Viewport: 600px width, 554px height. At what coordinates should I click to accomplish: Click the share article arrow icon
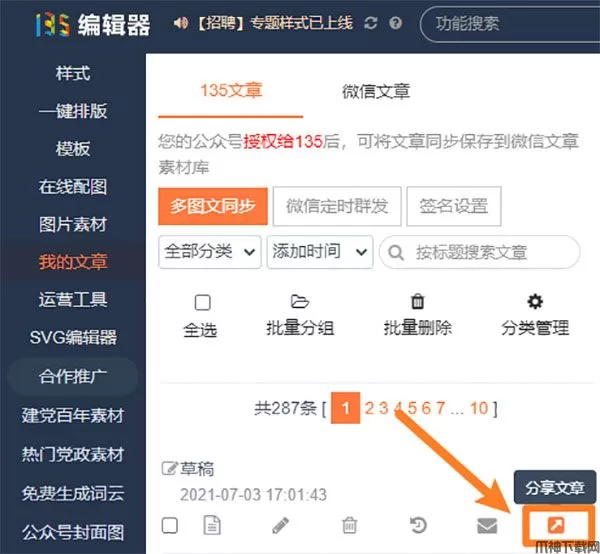tap(556, 525)
